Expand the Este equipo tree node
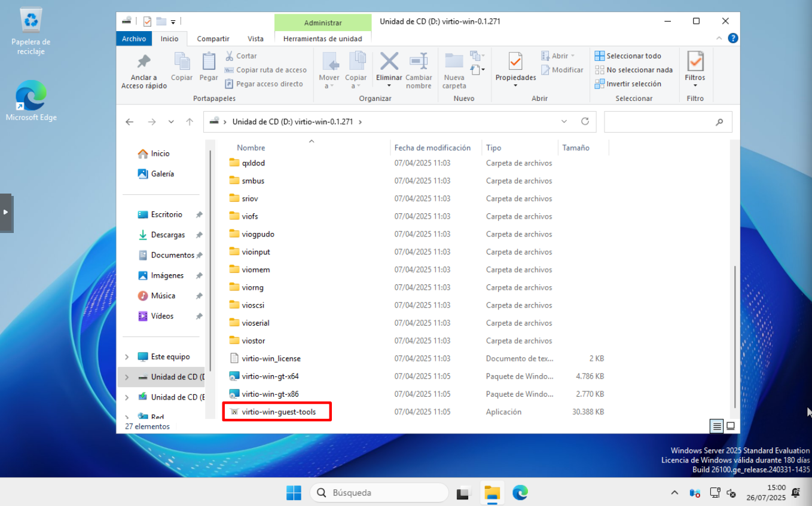Viewport: 812px width, 506px height. pyautogui.click(x=127, y=357)
